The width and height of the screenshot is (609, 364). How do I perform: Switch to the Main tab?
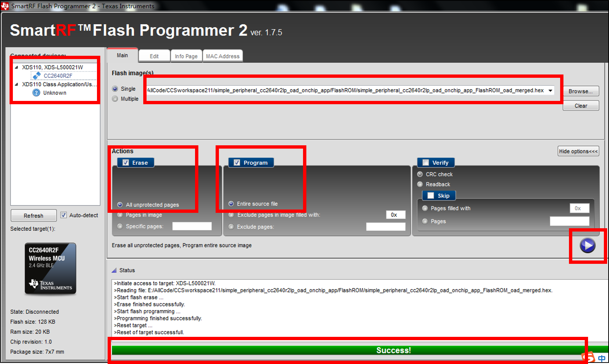click(x=122, y=55)
